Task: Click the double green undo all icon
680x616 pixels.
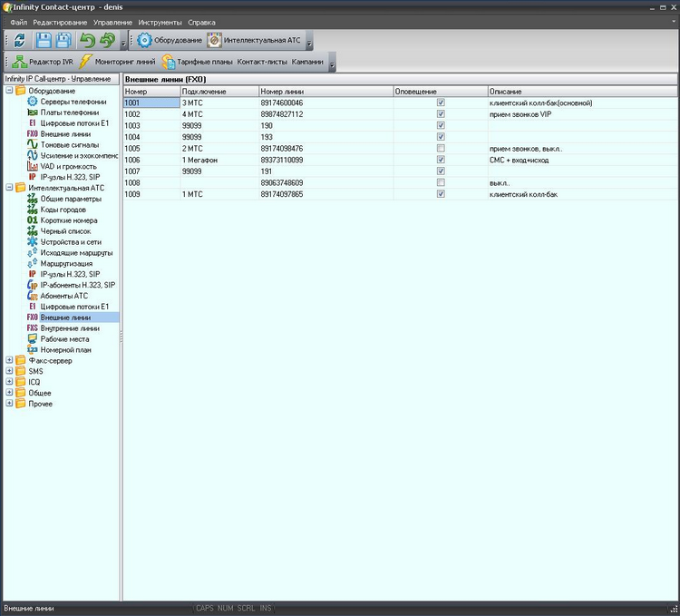Action: (x=107, y=40)
